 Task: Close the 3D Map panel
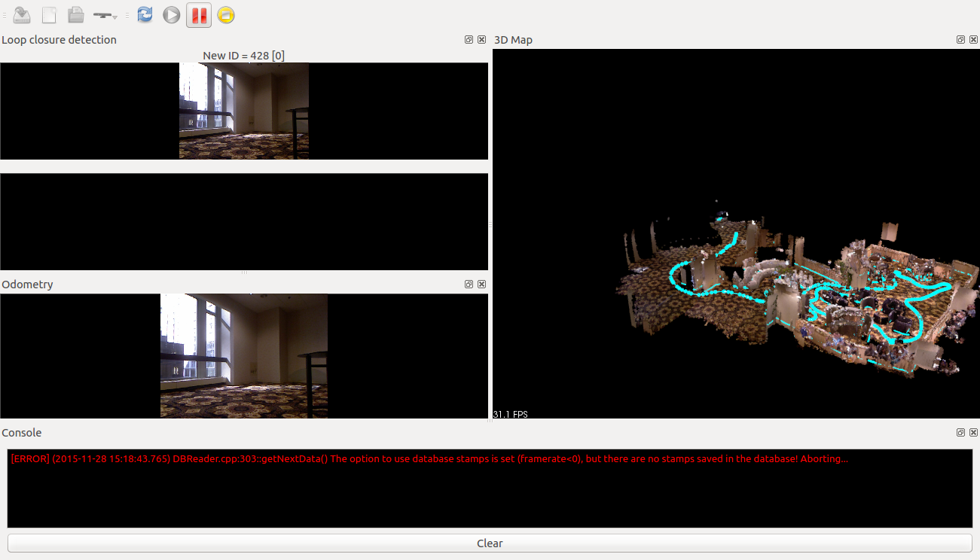click(x=973, y=40)
